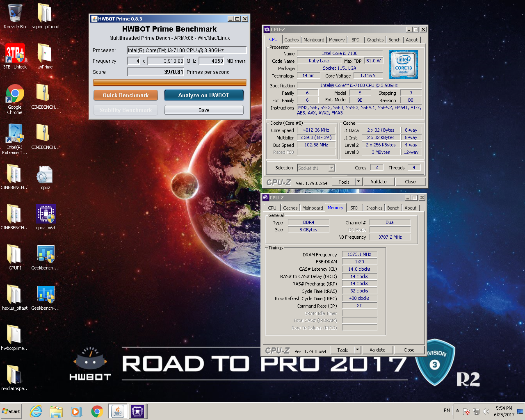This screenshot has width=525, height=420.
Task: Open Internet Explorer from the taskbar
Action: (x=36, y=411)
